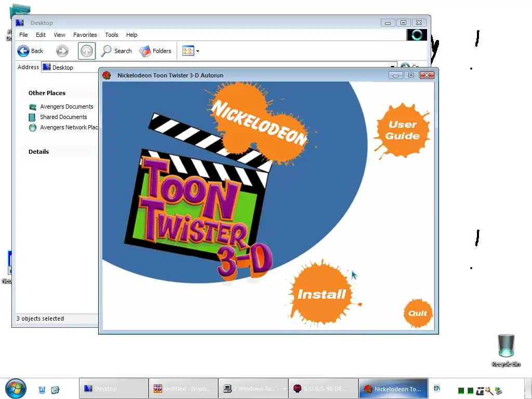Click the Windows Start orb
This screenshot has height=399, width=532.
15,389
